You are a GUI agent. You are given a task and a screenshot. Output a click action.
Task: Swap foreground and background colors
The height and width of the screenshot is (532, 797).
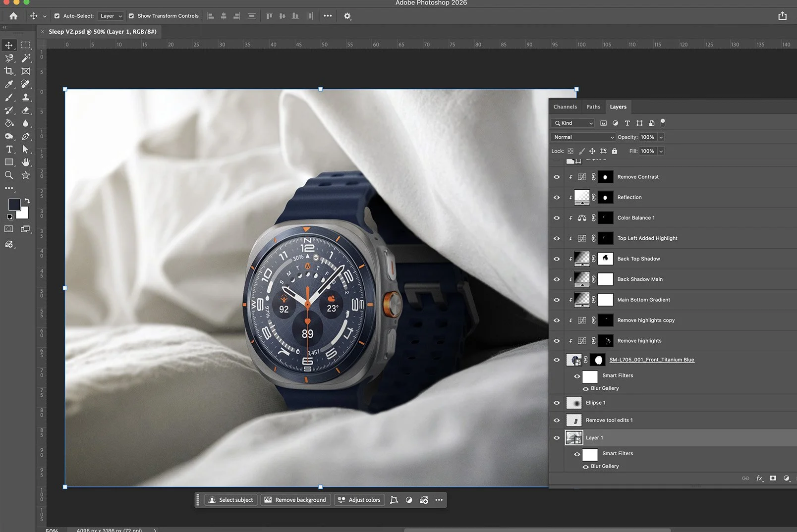(27, 201)
